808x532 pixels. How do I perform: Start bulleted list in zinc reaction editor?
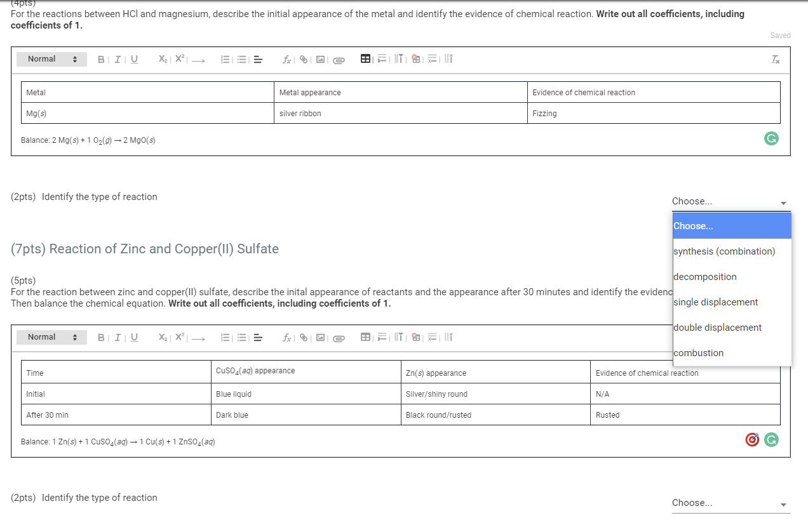tap(241, 338)
